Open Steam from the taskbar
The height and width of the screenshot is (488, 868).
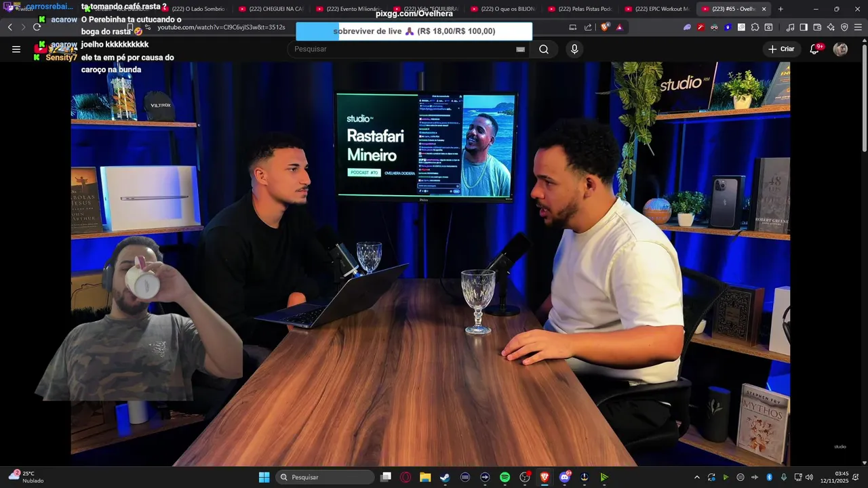click(x=445, y=477)
